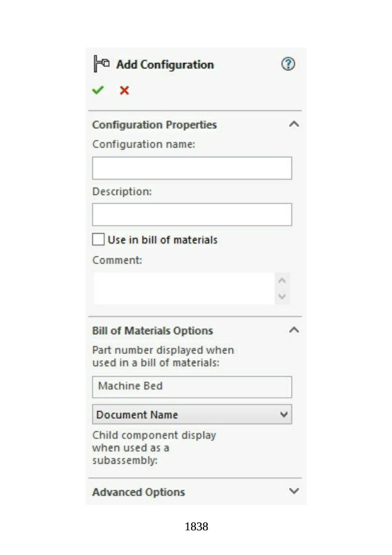The image size is (392, 555).
Task: Collapse the Configuration Properties section
Action: pyautogui.click(x=294, y=124)
